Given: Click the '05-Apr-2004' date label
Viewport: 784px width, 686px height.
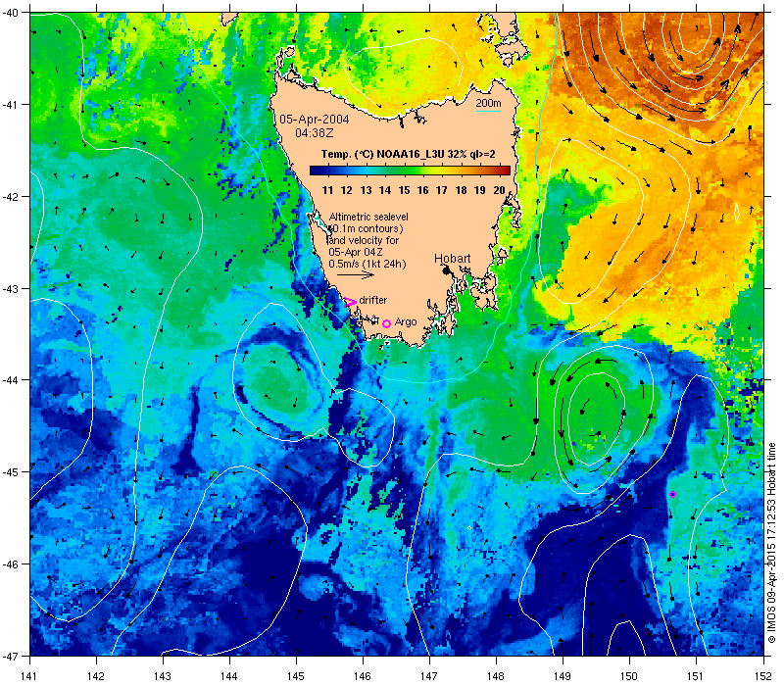Looking at the screenshot, I should pyautogui.click(x=314, y=119).
